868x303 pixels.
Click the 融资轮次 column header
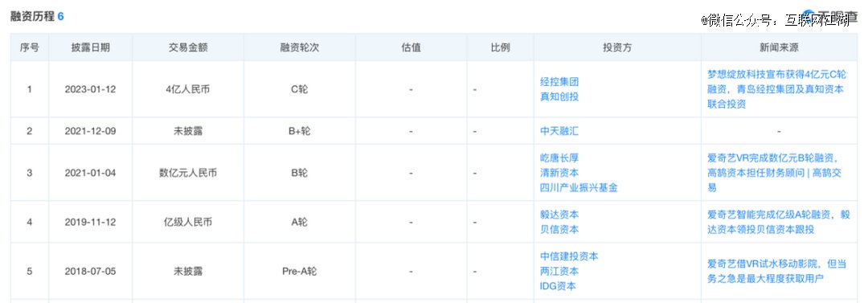coord(300,47)
